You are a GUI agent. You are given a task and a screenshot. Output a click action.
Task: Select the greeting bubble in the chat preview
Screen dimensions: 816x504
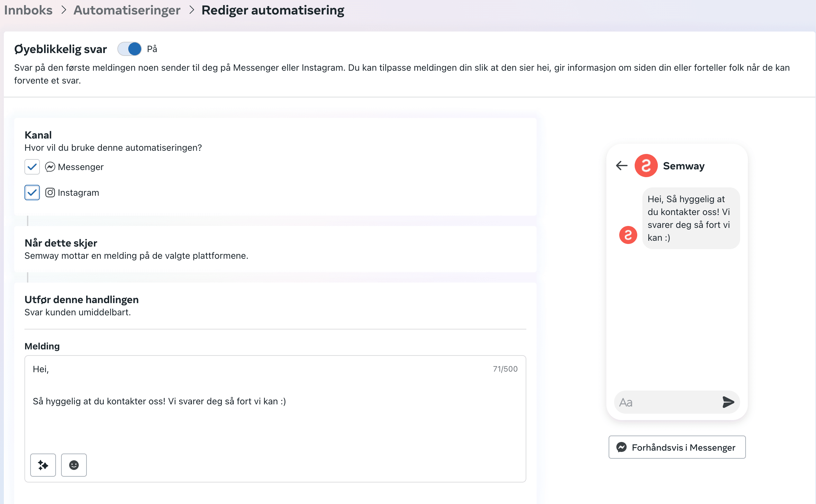coord(690,218)
